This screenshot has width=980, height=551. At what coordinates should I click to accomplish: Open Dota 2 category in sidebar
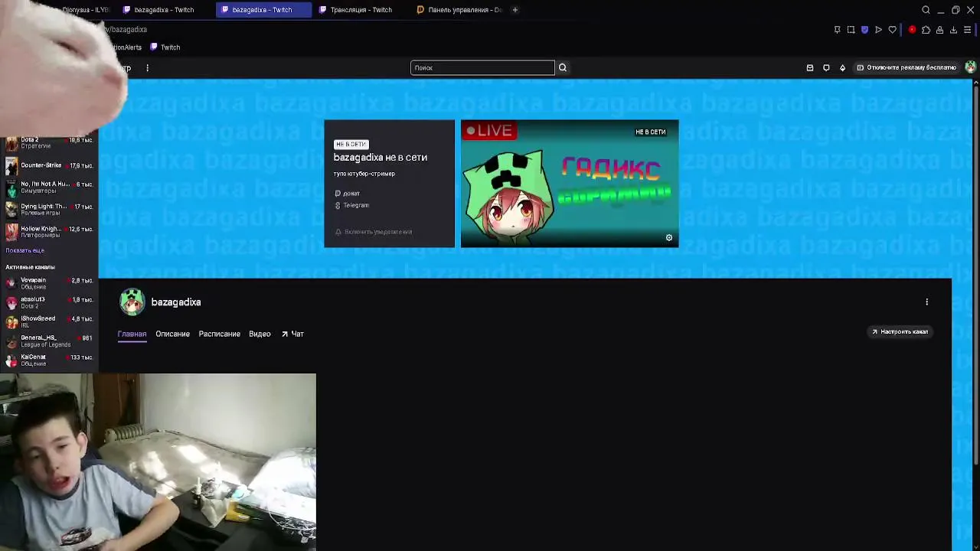49,142
